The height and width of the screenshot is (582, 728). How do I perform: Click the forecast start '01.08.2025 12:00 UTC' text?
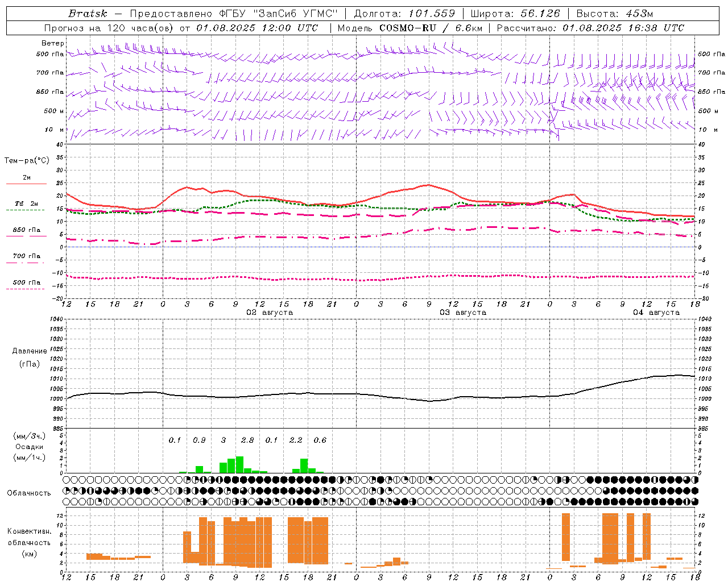(x=257, y=28)
